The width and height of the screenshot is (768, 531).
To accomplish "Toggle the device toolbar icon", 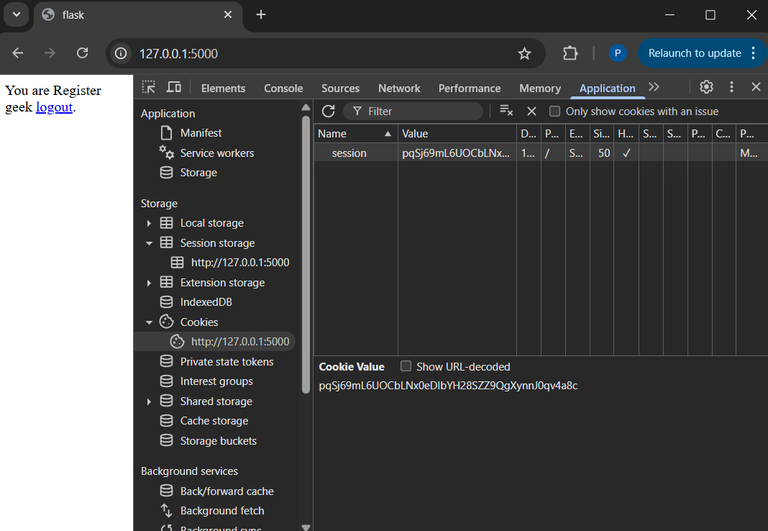I will [x=174, y=88].
